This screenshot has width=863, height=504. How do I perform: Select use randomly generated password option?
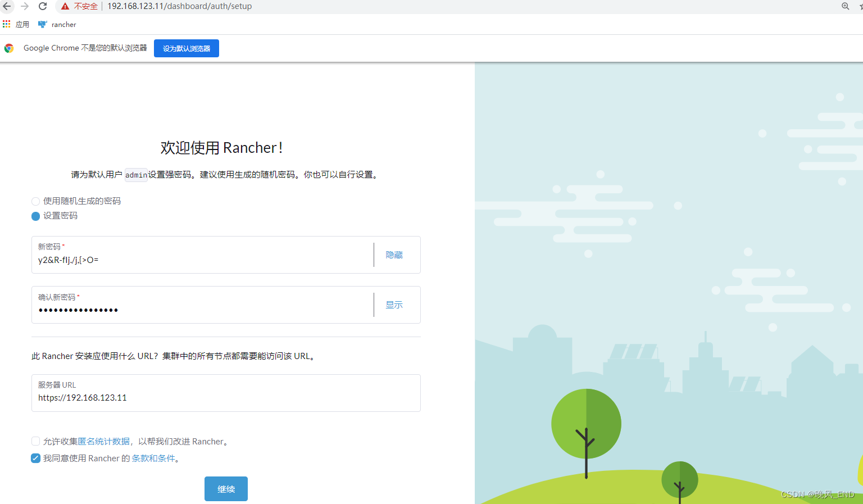pyautogui.click(x=35, y=201)
